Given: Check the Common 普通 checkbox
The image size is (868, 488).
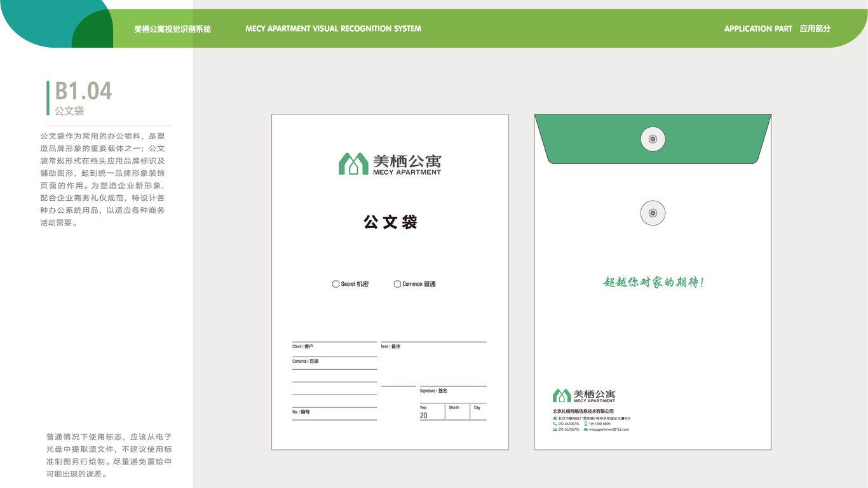Looking at the screenshot, I should click(x=397, y=284).
